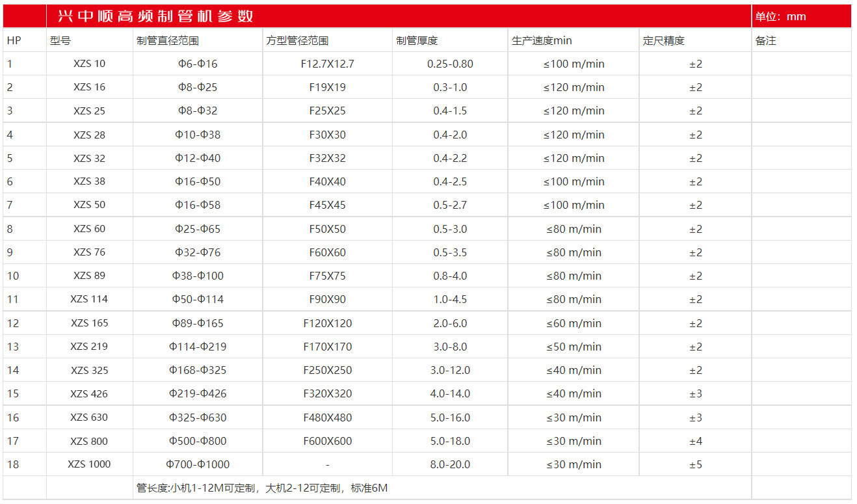Select the XZS 10 model cell

pos(89,64)
